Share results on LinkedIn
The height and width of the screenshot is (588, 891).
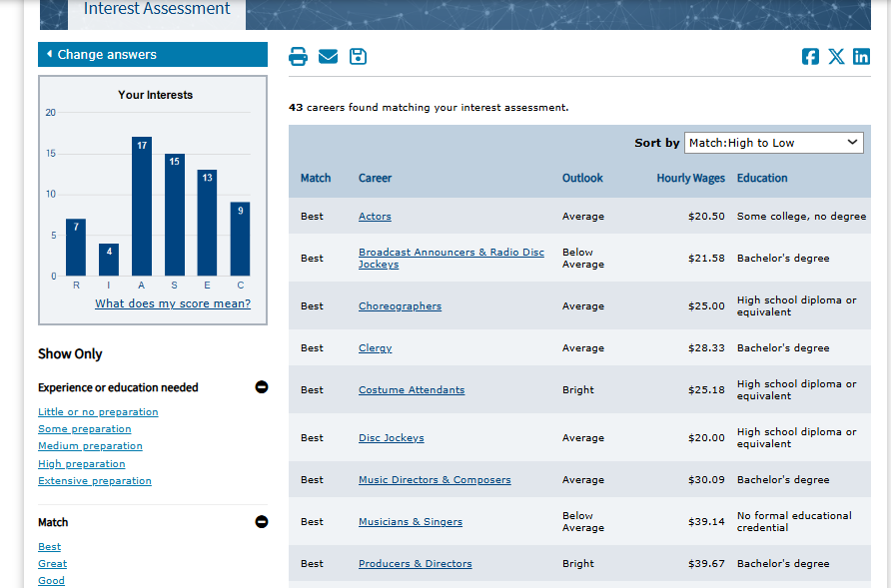[x=861, y=57]
